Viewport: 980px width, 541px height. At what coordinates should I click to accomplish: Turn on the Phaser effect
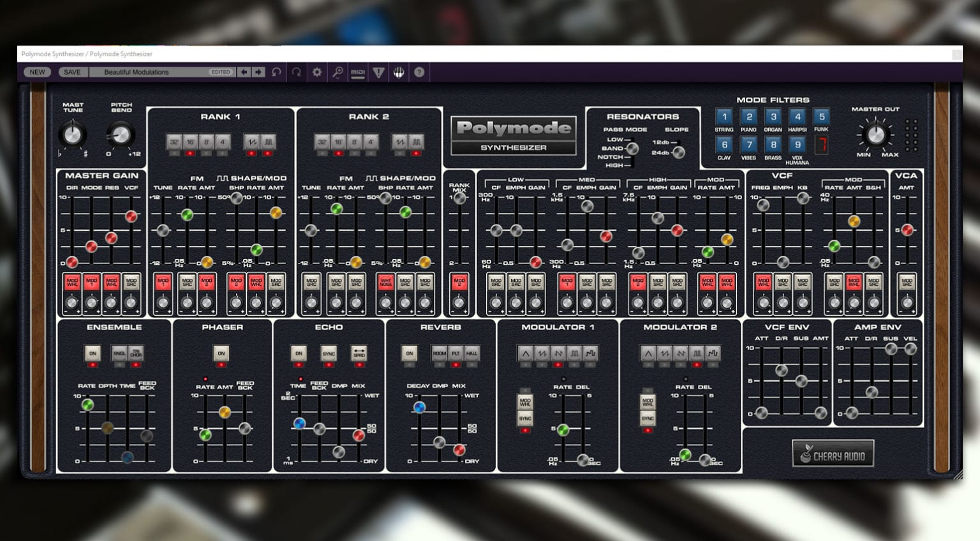coord(220,353)
